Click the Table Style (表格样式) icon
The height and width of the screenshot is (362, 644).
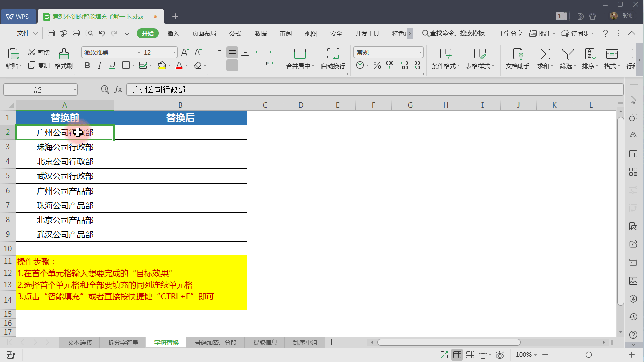[479, 54]
